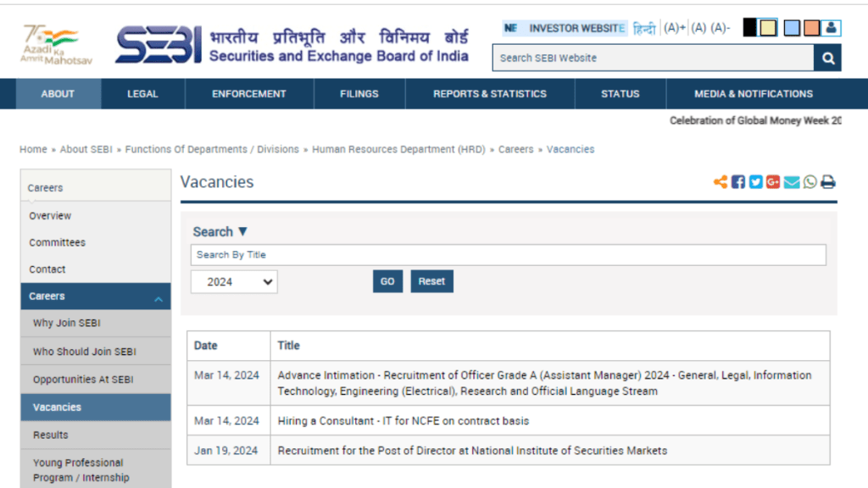Focus the Search SEBI Website field

coord(654,58)
